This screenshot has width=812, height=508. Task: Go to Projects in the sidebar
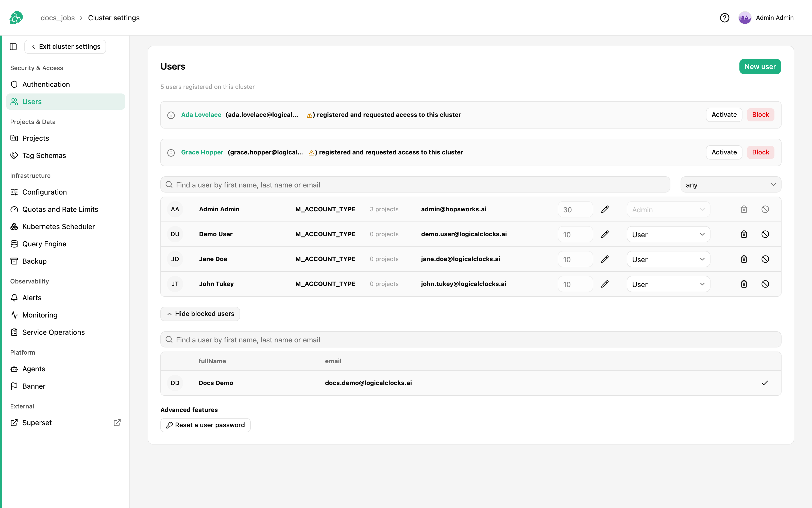tap(65, 138)
